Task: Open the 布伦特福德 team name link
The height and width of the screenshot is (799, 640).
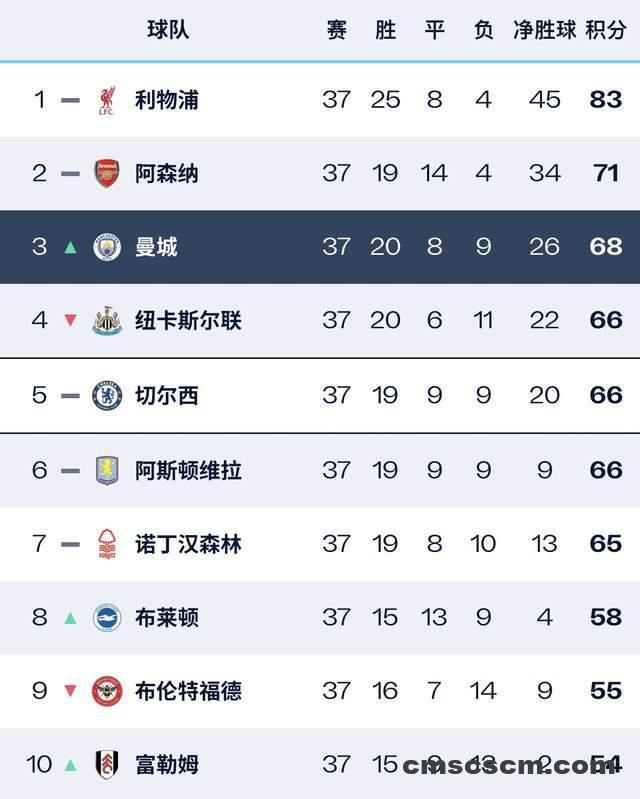Action: (188, 691)
